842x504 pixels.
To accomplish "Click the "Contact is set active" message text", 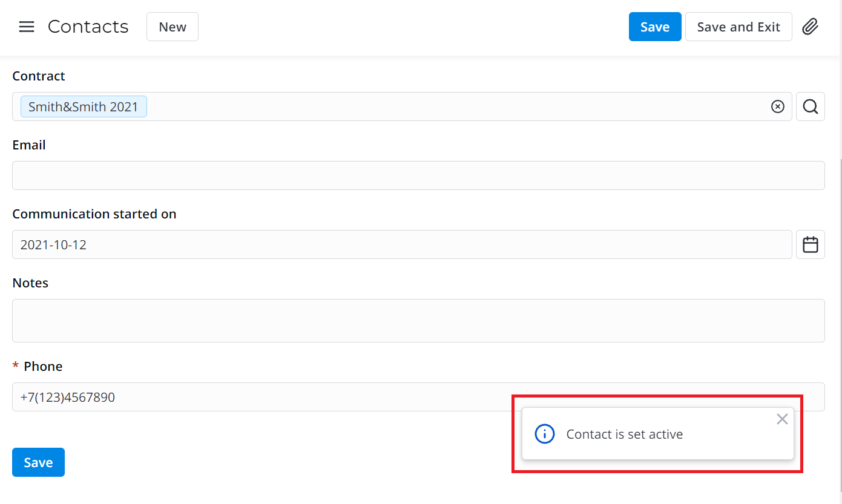I will point(624,434).
